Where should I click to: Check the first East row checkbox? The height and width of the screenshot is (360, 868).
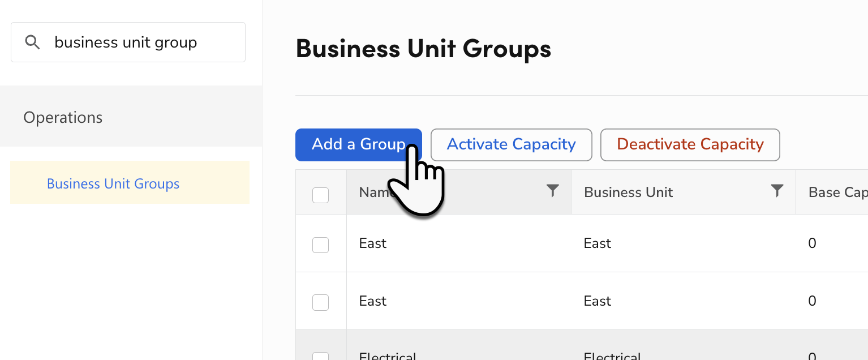point(321,245)
